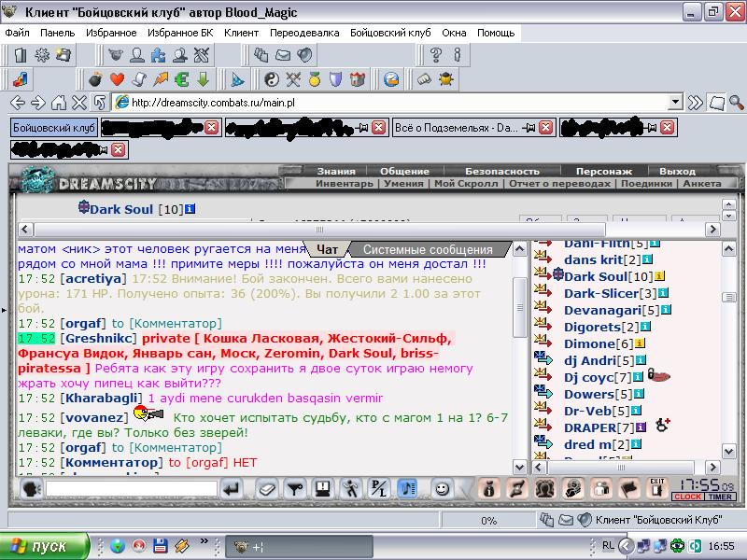This screenshot has width=747, height=560.
Task: Toggle the filter funnel button in the chat bar
Action: 295,489
